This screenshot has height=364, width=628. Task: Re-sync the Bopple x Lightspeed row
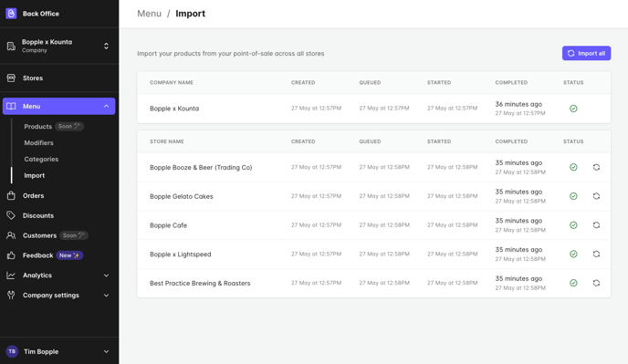click(x=596, y=254)
